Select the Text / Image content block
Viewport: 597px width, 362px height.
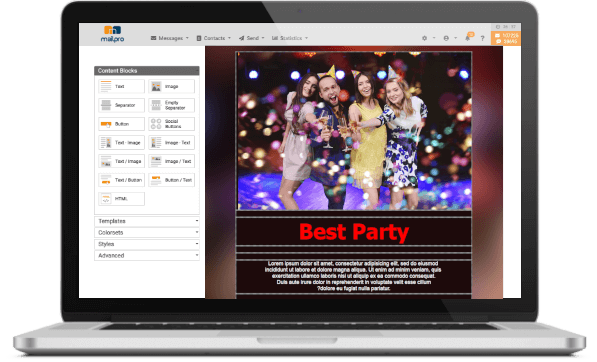coord(121,161)
